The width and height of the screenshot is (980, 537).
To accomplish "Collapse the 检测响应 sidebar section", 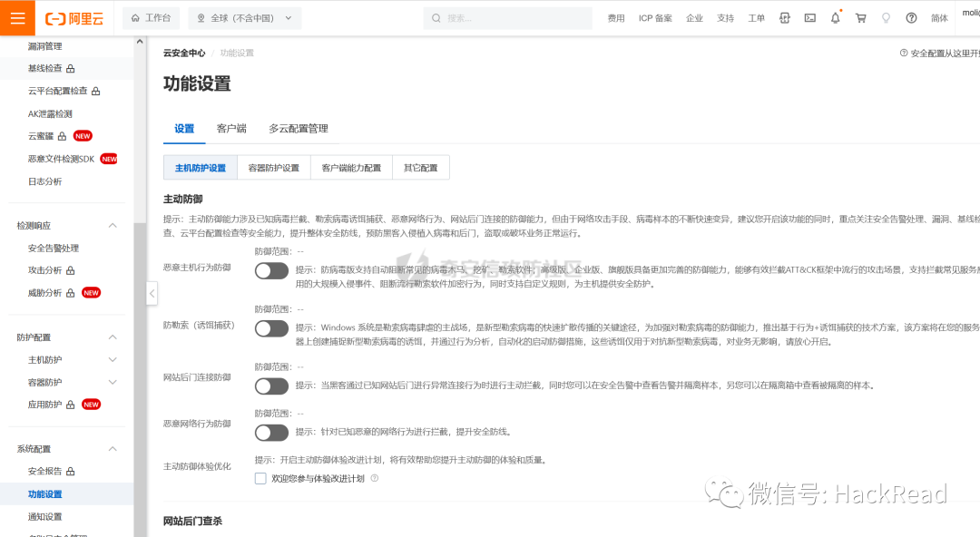I will pos(113,226).
